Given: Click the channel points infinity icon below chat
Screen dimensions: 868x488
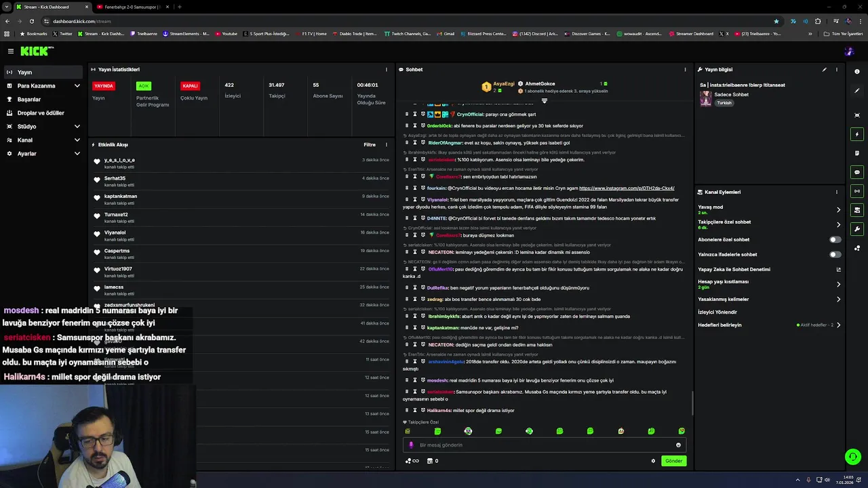Looking at the screenshot, I should (x=412, y=461).
